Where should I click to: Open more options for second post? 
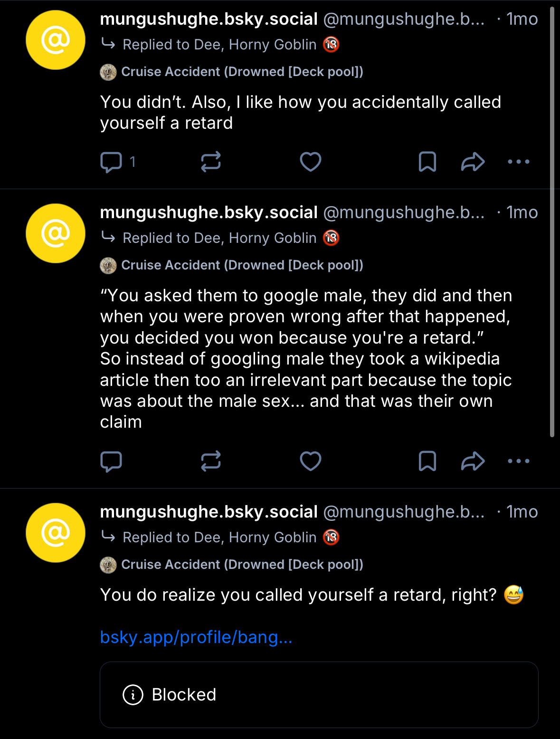click(x=518, y=461)
